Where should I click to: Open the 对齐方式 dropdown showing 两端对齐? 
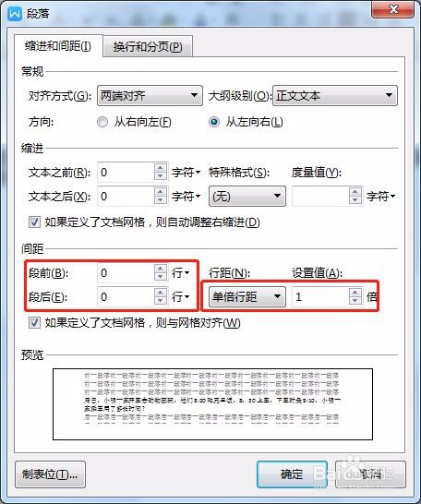(150, 95)
